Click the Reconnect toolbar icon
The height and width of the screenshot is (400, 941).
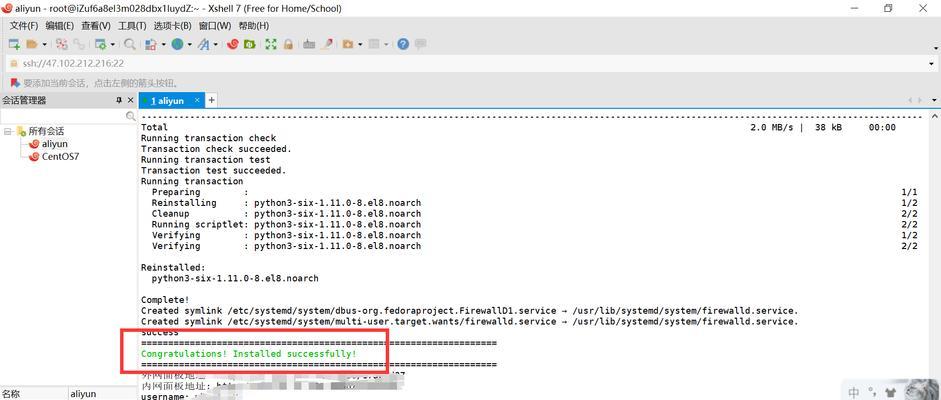tap(79, 44)
